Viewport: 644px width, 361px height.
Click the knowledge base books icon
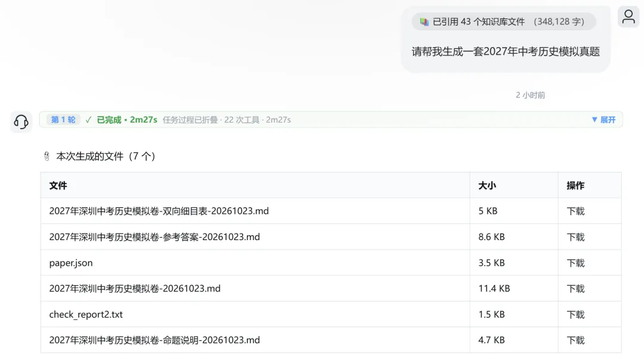tap(425, 21)
